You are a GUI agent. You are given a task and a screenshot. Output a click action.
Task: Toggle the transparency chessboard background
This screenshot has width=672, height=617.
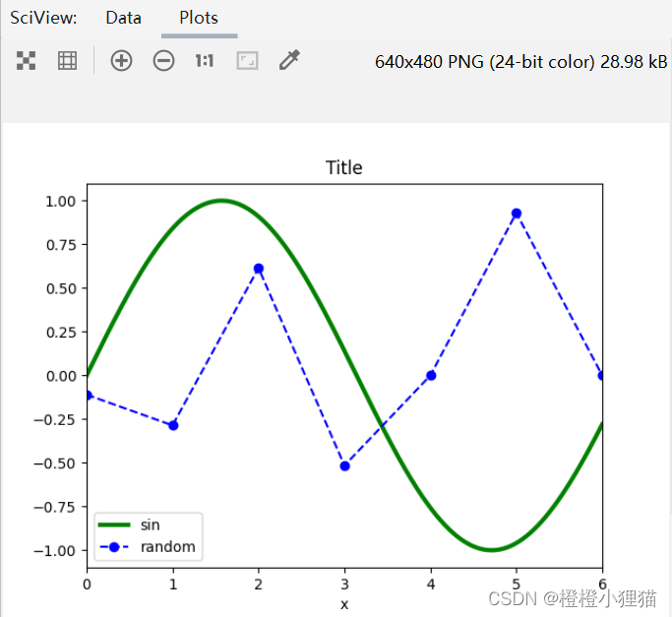pos(27,61)
